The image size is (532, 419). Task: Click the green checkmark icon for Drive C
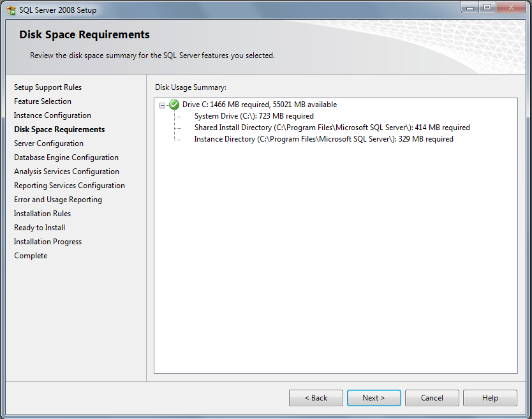(174, 105)
